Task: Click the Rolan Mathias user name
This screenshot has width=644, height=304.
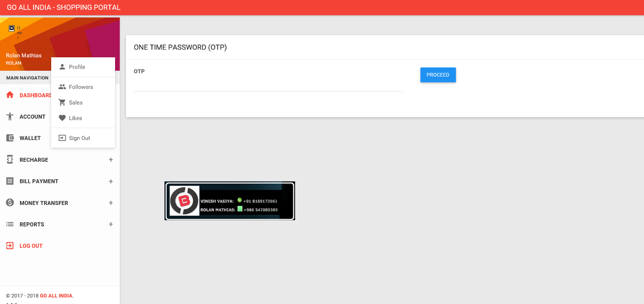Action: click(24, 55)
